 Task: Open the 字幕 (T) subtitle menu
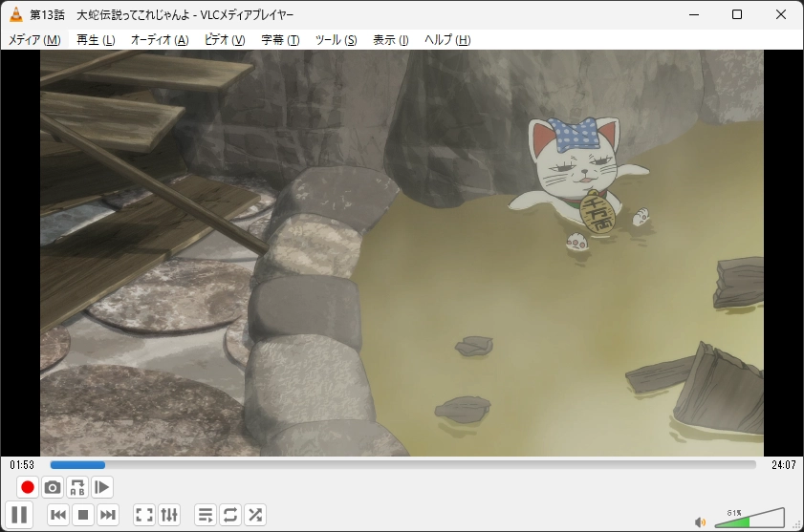point(280,40)
